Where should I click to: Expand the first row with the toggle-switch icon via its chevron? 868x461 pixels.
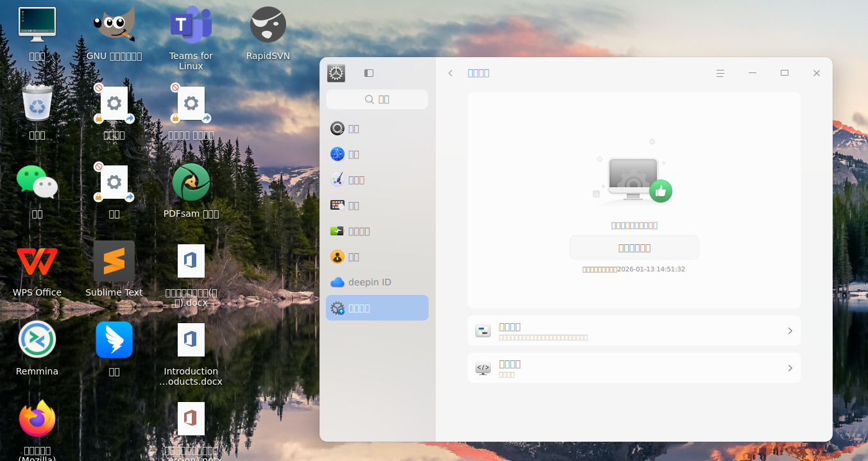pos(790,331)
